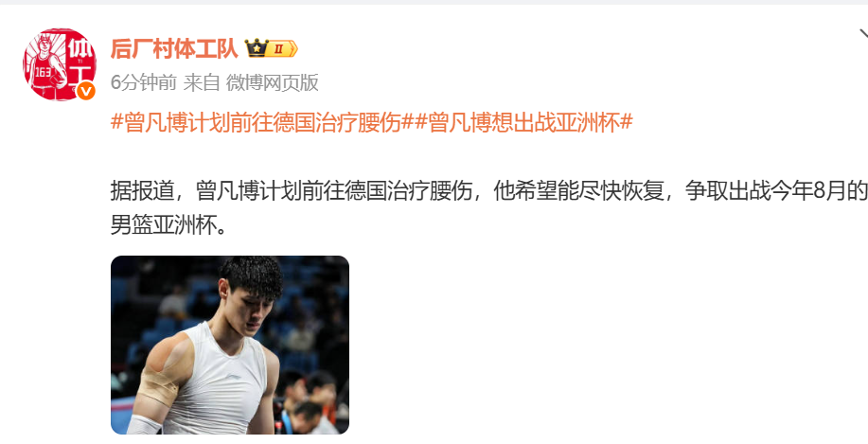Click the 来自 label beside the timestamp
This screenshot has height=444, width=868.
[202, 82]
